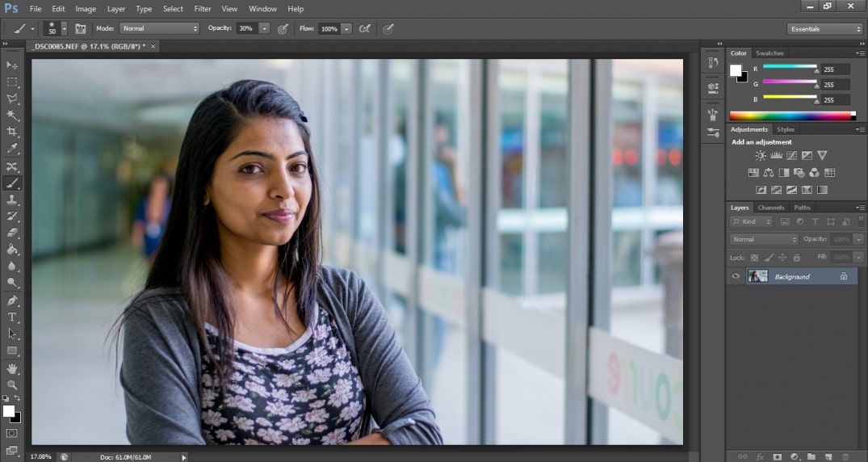Image resolution: width=868 pixels, height=462 pixels.
Task: Select the Rectangular Marquee tool
Action: pos(11,82)
